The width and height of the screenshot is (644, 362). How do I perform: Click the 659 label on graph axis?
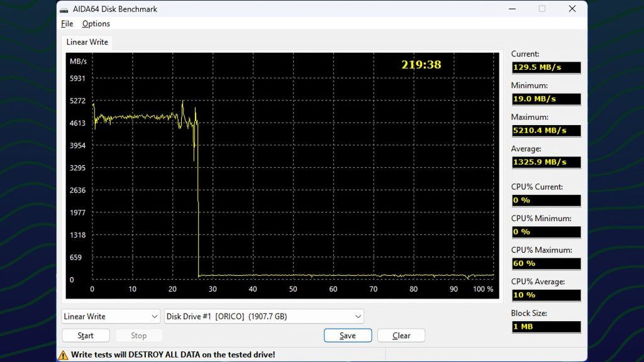75,257
